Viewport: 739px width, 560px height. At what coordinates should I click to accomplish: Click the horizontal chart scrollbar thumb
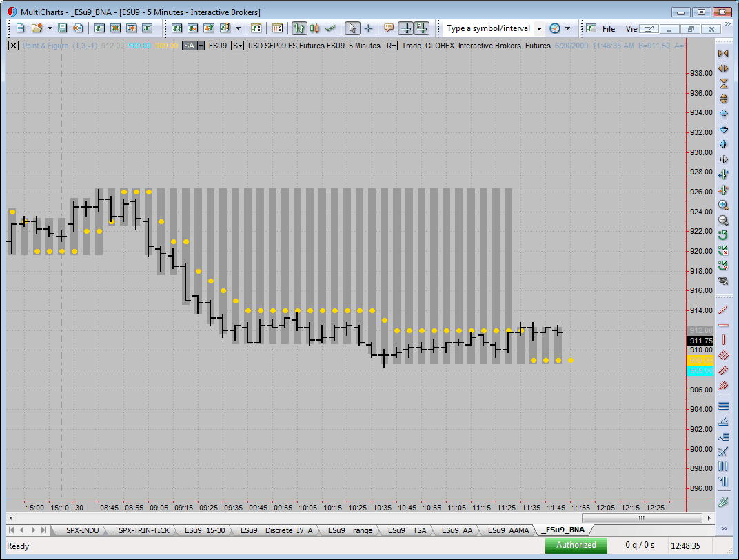point(641,518)
